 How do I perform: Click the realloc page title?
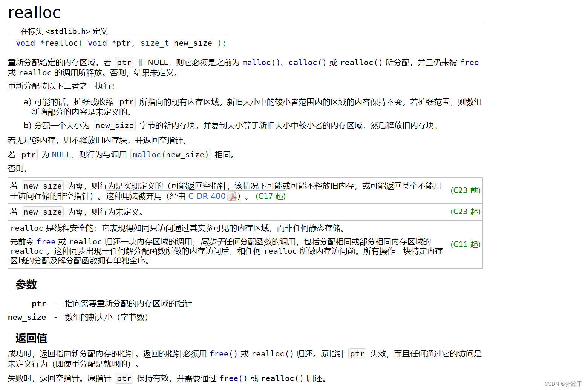click(34, 12)
